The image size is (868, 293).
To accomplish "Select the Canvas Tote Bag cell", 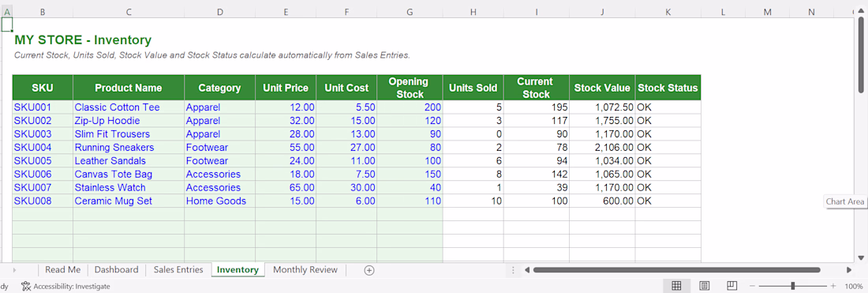I will click(129, 175).
